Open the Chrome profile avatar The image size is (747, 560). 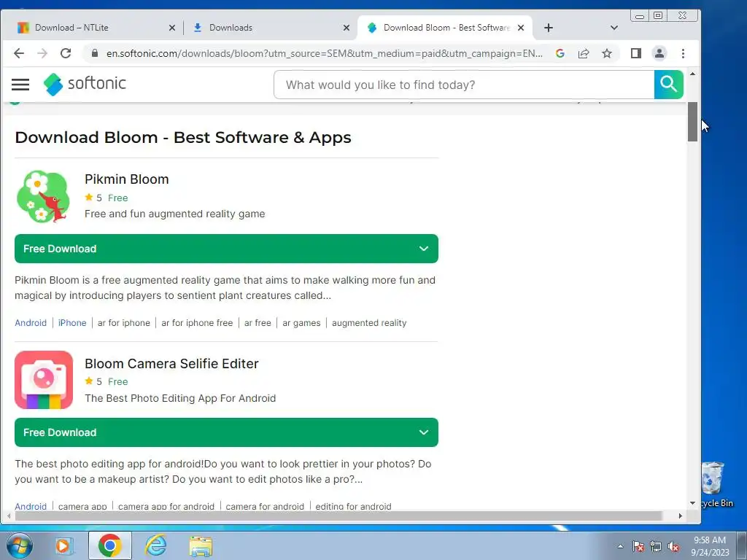click(659, 53)
